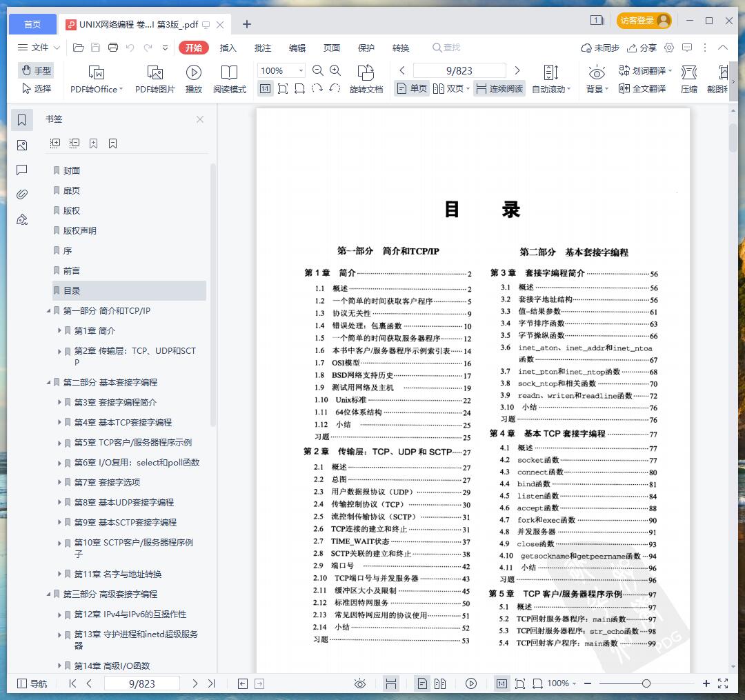Image resolution: width=745 pixels, height=700 pixels.
Task: Click the 9/823 page field in the ribbon
Action: [x=459, y=70]
